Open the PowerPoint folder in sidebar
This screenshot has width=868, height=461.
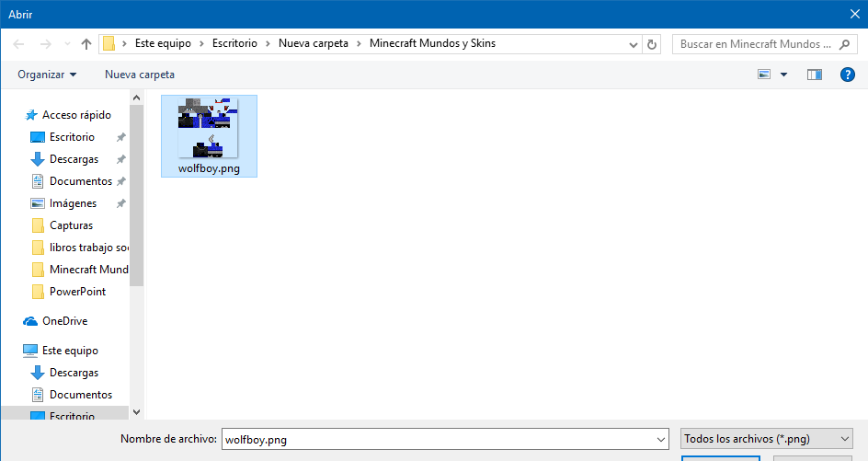coord(77,292)
